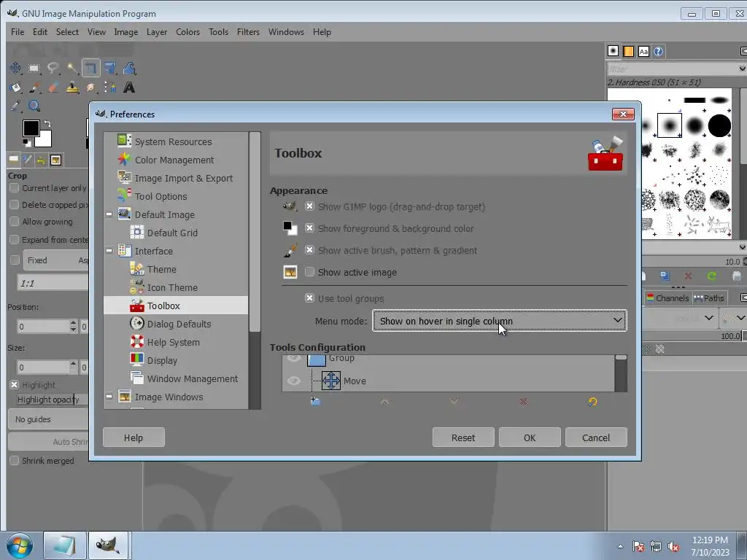Viewport: 747px width, 560px height.
Task: Select the Clone stamp tool
Action: [x=72, y=87]
